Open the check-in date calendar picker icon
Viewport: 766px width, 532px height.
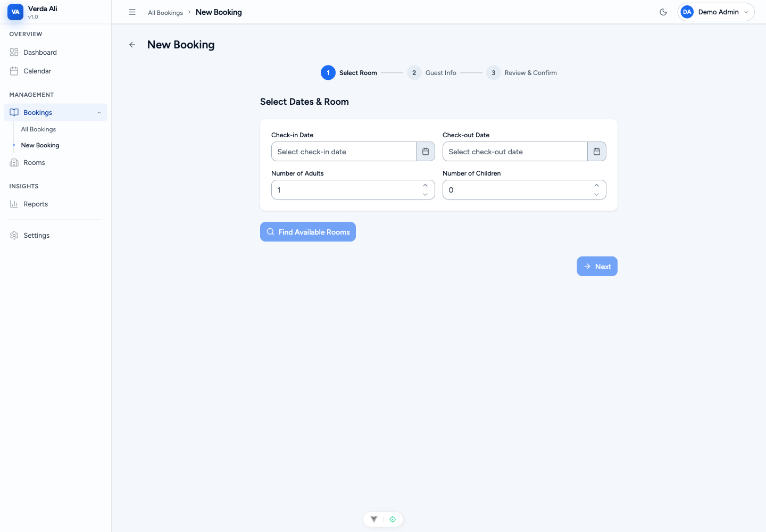(426, 152)
